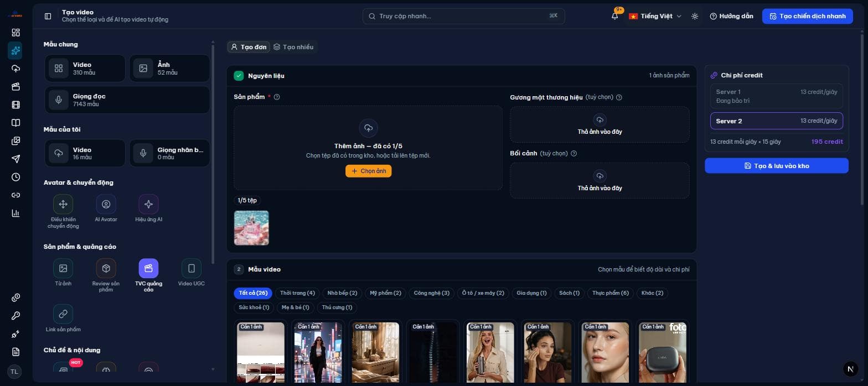
Task: Open the Hướng dẫn guide link
Action: coord(731,16)
